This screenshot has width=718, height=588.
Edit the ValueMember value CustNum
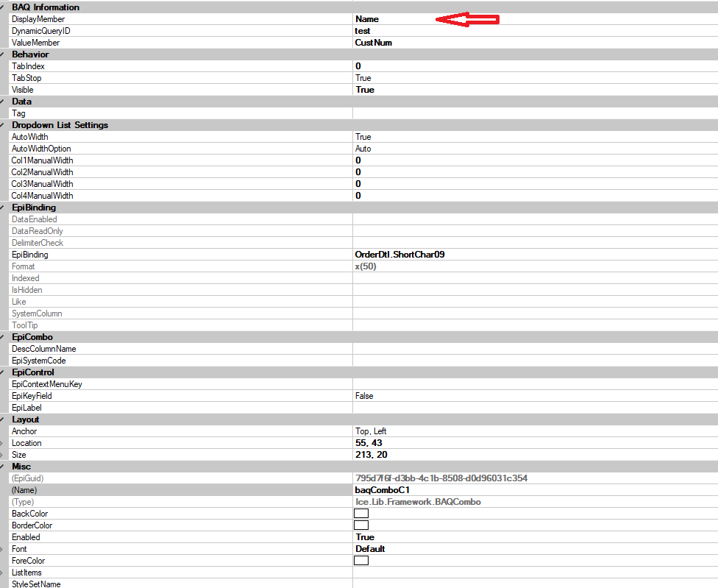374,43
